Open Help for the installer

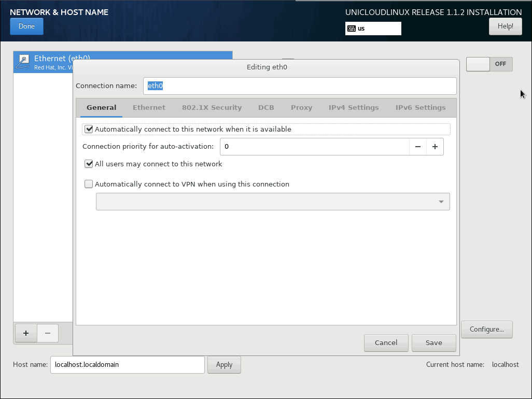[505, 26]
